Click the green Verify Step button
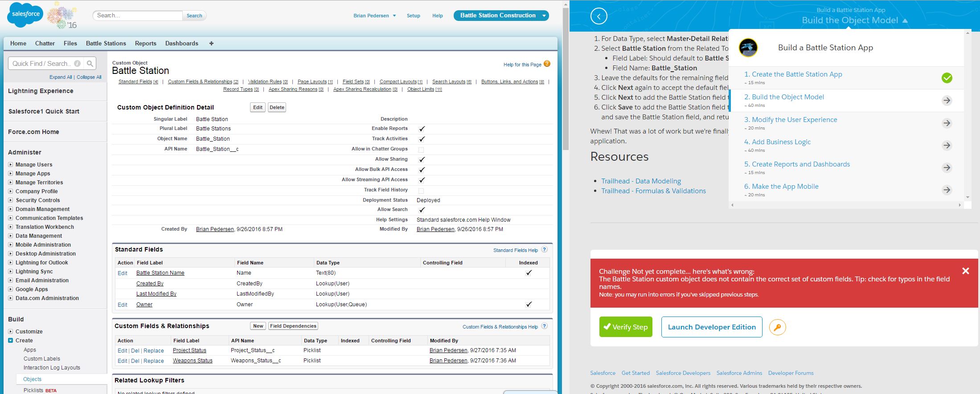The width and height of the screenshot is (980, 394). (626, 327)
